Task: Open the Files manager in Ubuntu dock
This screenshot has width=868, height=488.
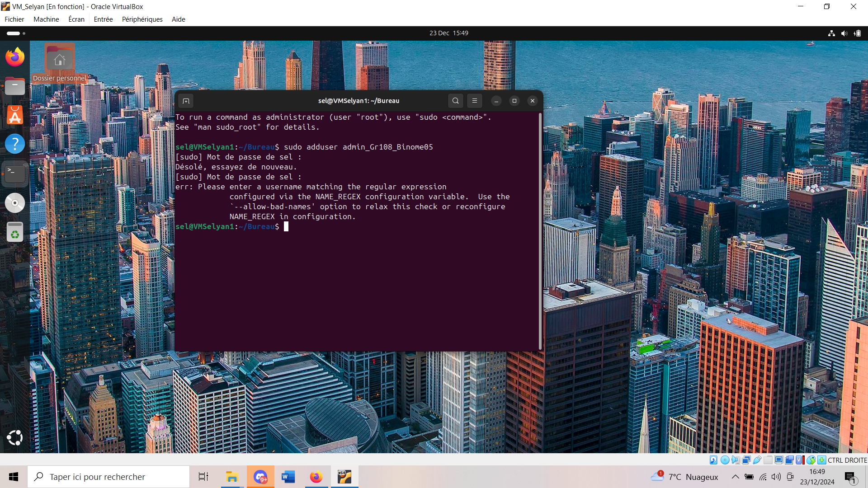Action: pyautogui.click(x=15, y=86)
